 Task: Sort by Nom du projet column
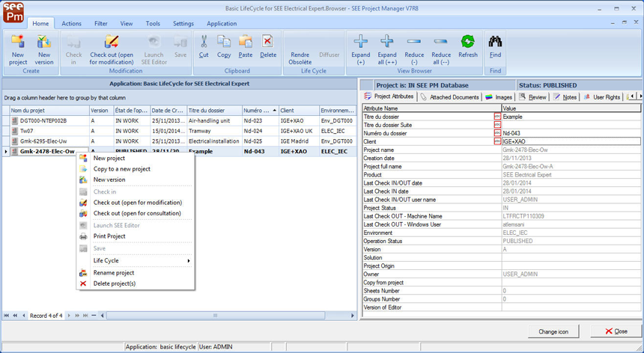(49, 111)
